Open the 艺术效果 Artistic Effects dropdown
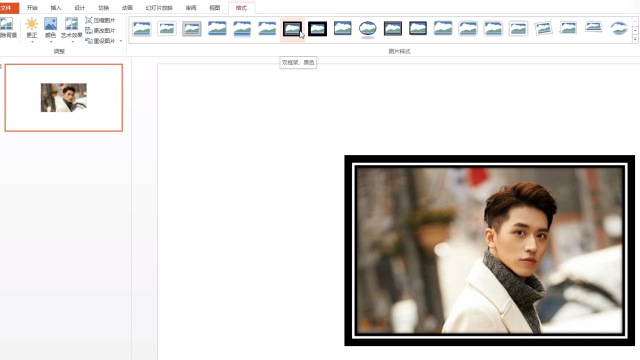Viewport: 640px width, 360px height. point(71,29)
